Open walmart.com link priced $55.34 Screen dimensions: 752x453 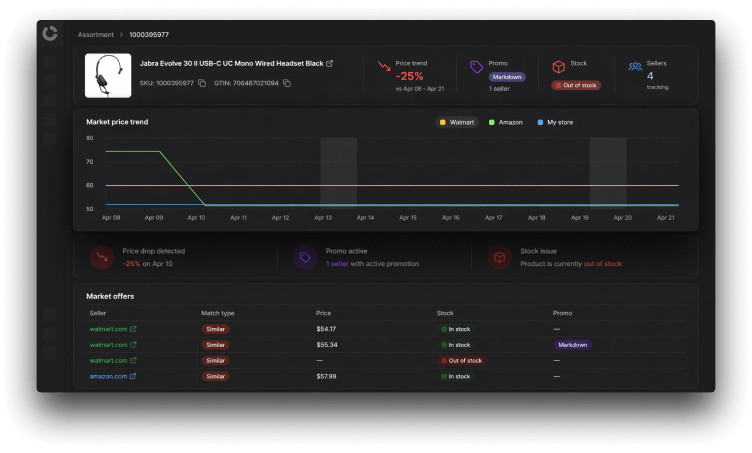click(108, 345)
